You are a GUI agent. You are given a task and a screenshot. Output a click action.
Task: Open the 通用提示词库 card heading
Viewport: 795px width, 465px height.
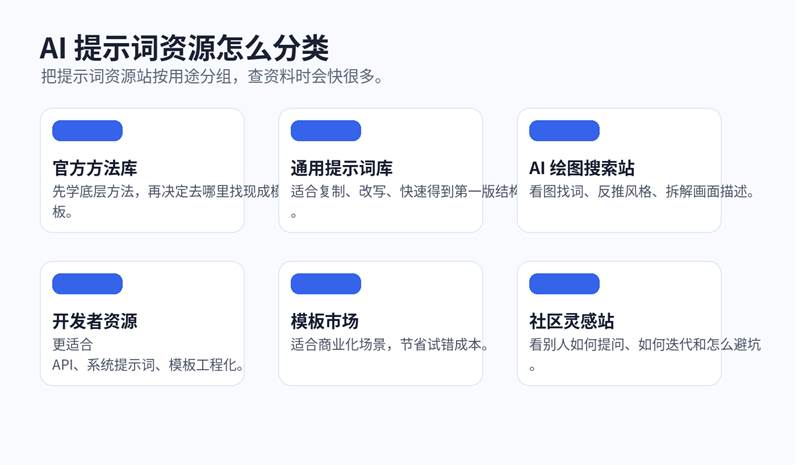pos(341,168)
